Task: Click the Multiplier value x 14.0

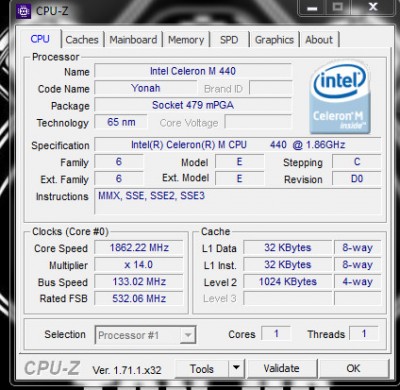Action: [139, 265]
